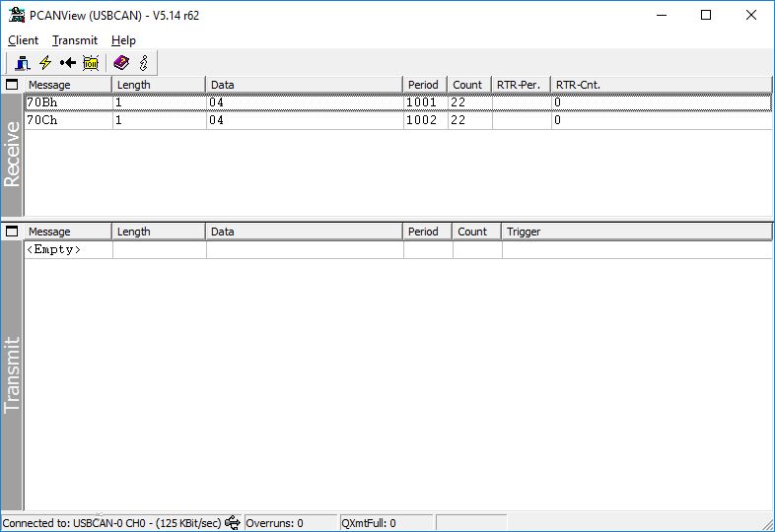Maximize the PCANView window

point(706,15)
